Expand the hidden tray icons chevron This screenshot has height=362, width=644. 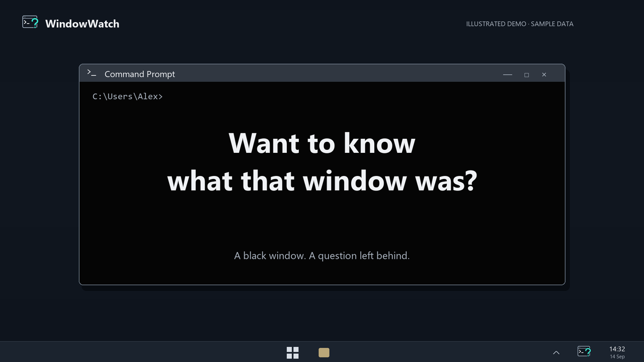pyautogui.click(x=556, y=352)
